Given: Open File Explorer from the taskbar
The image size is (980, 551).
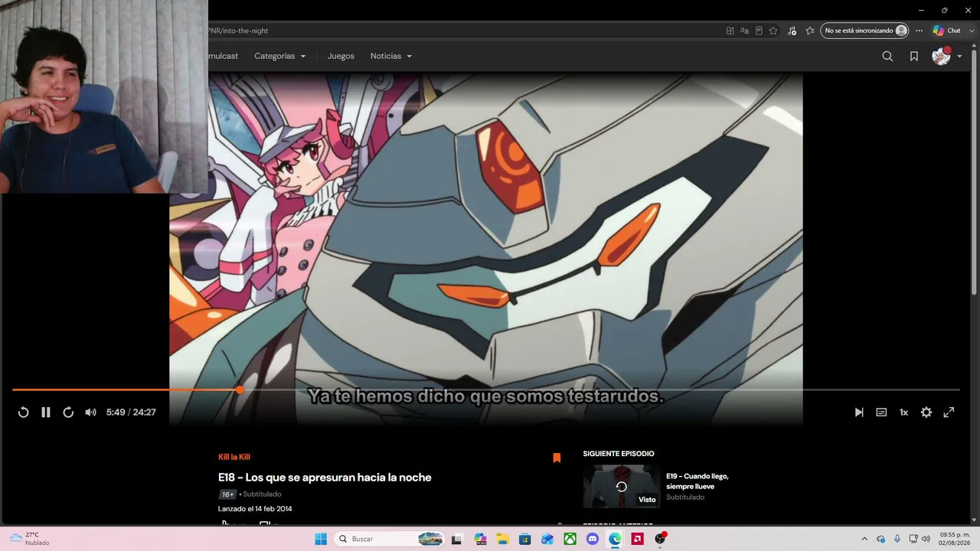Looking at the screenshot, I should pos(502,539).
